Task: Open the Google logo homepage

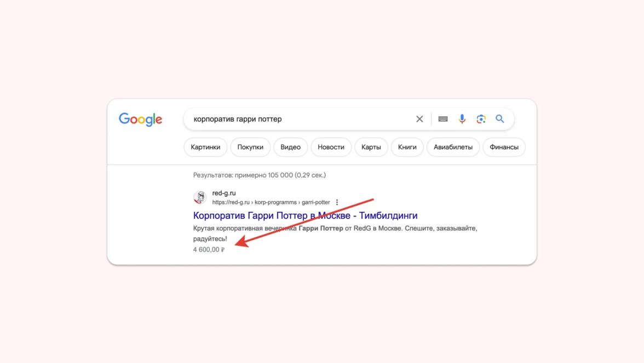Action: (140, 120)
